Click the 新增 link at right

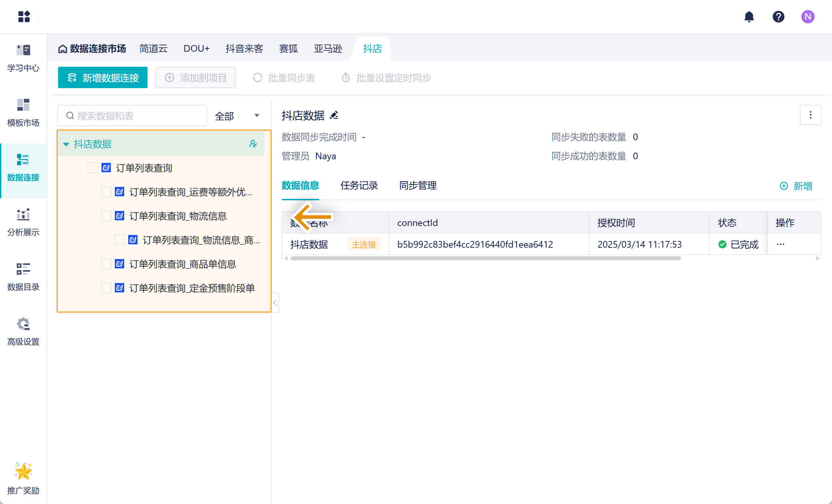coord(796,186)
